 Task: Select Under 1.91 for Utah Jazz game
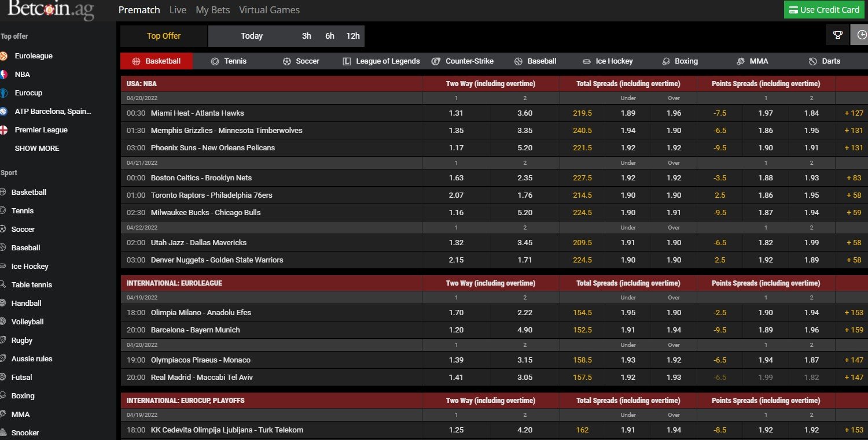(628, 243)
